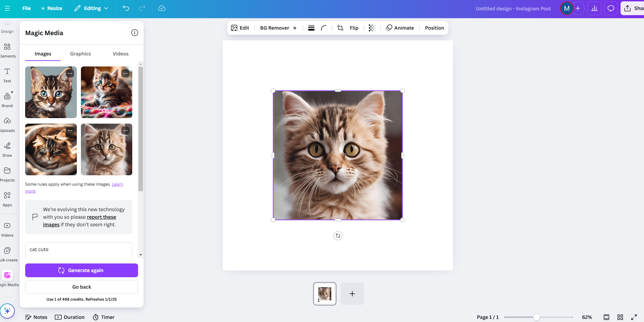Screen dimensions: 644x322
Task: Click the undo arrow icon
Action: tap(126, 8)
